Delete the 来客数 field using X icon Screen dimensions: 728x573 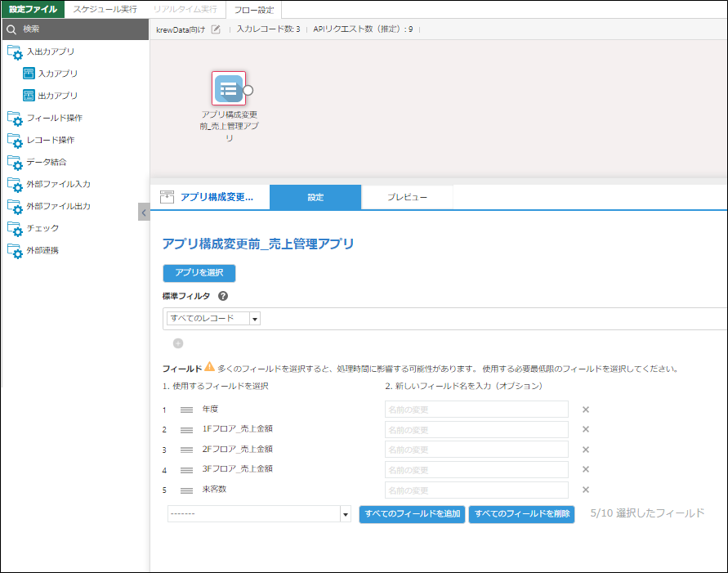(585, 490)
